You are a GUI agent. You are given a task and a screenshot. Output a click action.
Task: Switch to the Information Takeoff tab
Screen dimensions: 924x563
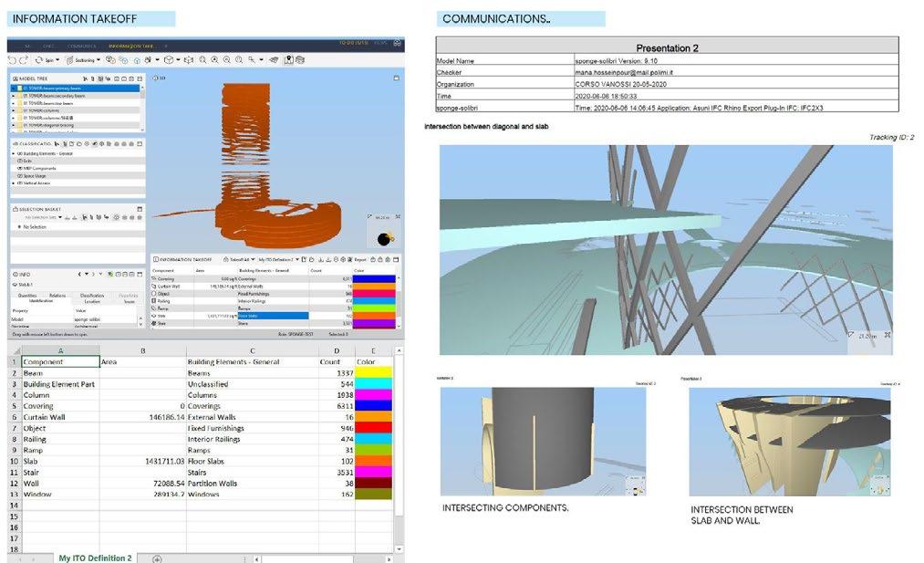tap(130, 46)
